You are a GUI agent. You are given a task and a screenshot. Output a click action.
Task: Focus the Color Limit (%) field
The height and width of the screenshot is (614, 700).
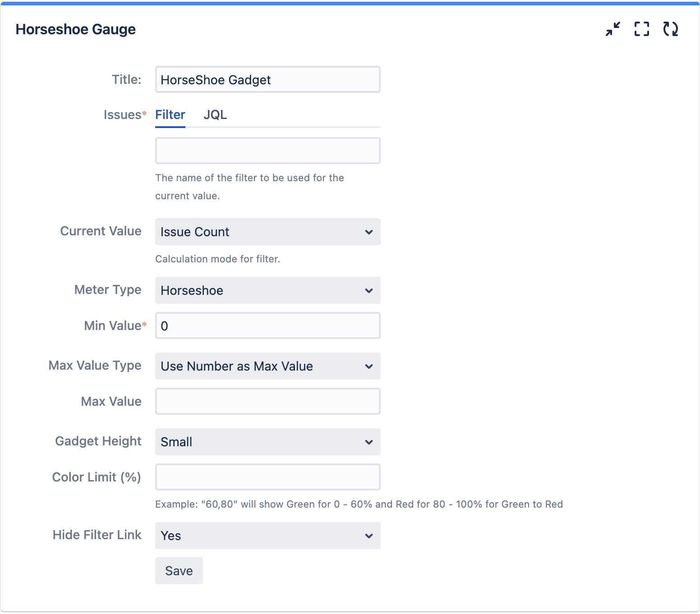coord(267,477)
